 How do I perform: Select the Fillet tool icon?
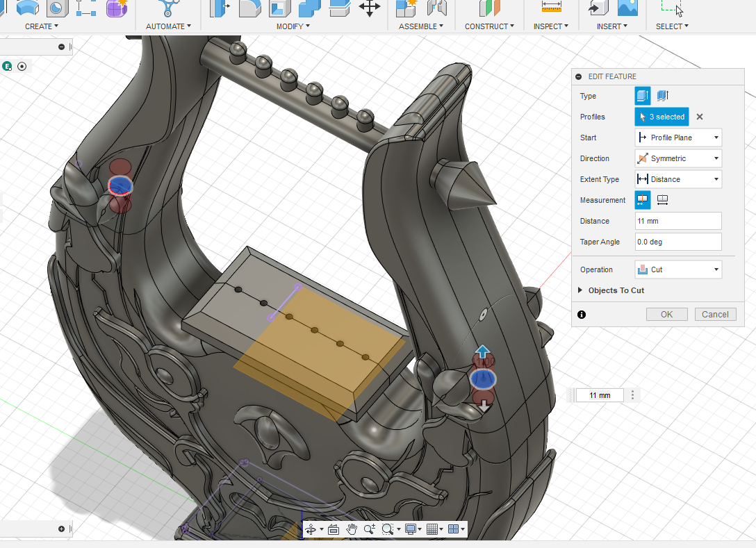coord(249,8)
